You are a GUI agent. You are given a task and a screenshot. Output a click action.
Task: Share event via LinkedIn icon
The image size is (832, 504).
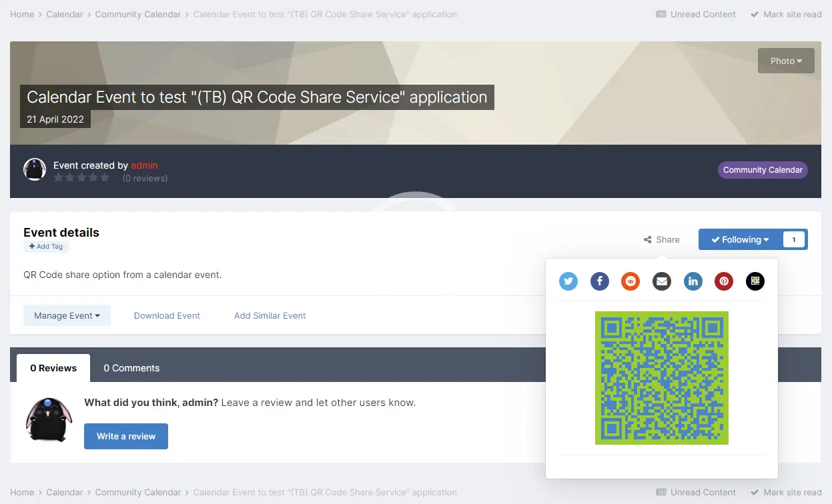pos(693,281)
